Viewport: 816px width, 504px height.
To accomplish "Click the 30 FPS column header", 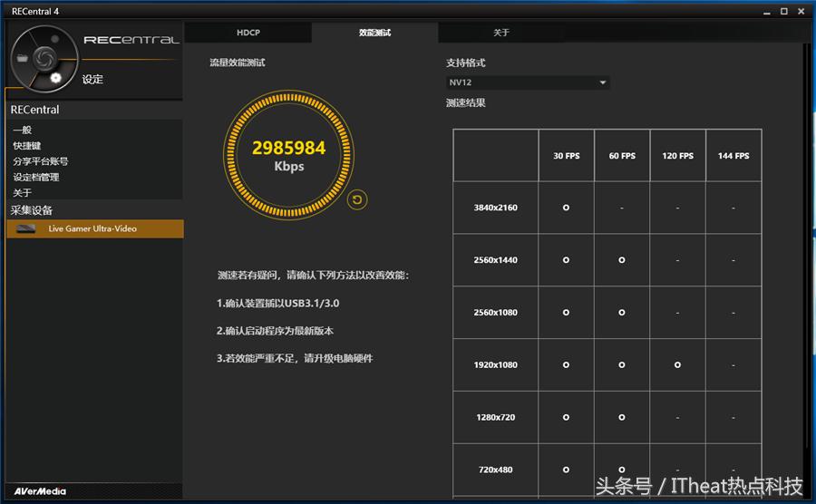I will [566, 156].
